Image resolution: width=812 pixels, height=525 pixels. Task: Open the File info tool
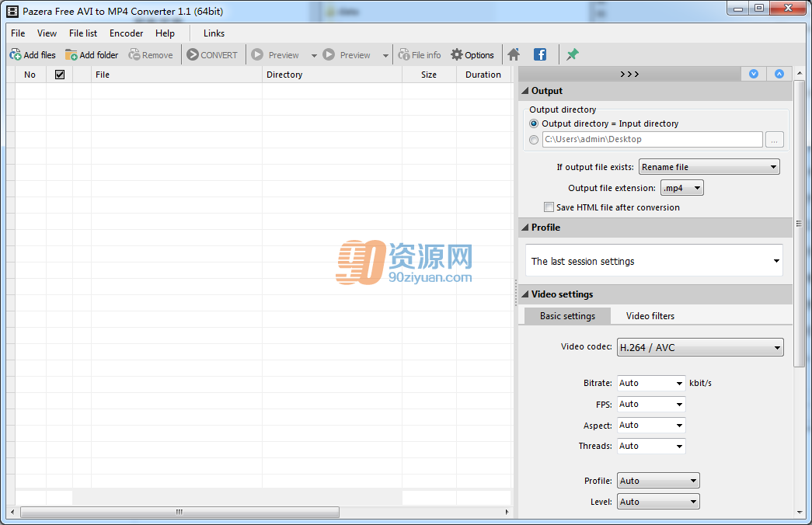coord(420,55)
